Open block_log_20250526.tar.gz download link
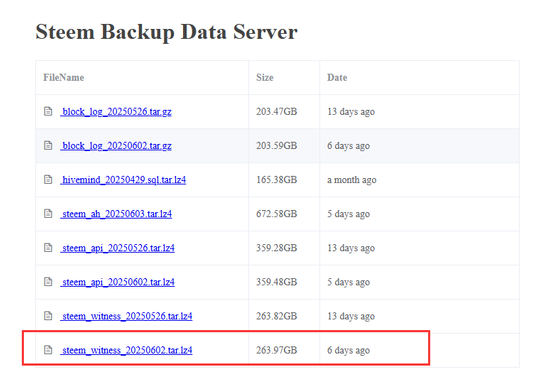Screen dimensions: 538x380 [x=116, y=112]
